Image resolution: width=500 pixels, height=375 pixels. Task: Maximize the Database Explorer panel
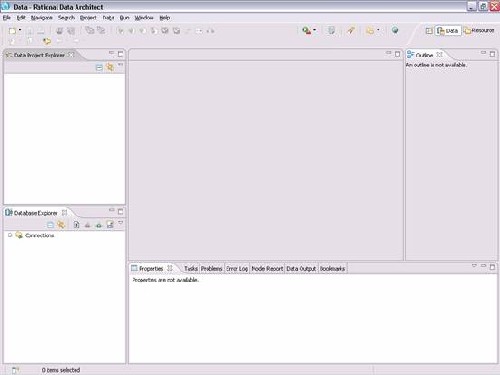[121, 211]
